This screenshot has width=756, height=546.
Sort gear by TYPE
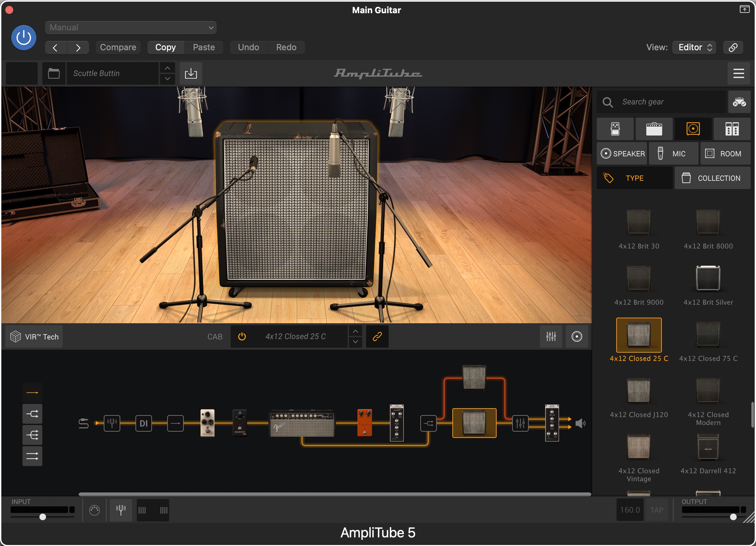point(635,178)
